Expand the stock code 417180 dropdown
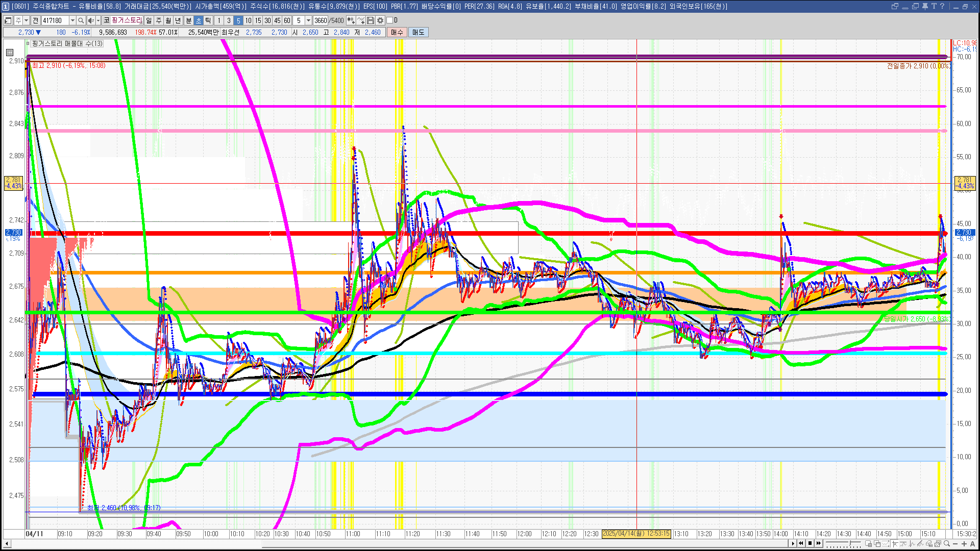The width and height of the screenshot is (980, 551). click(72, 20)
